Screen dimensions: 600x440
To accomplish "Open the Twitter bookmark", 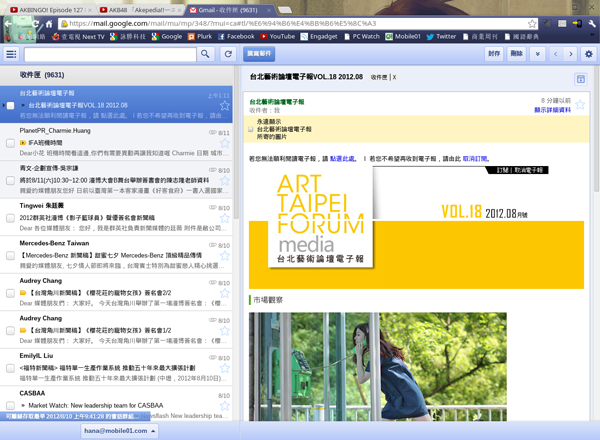I will tap(441, 36).
